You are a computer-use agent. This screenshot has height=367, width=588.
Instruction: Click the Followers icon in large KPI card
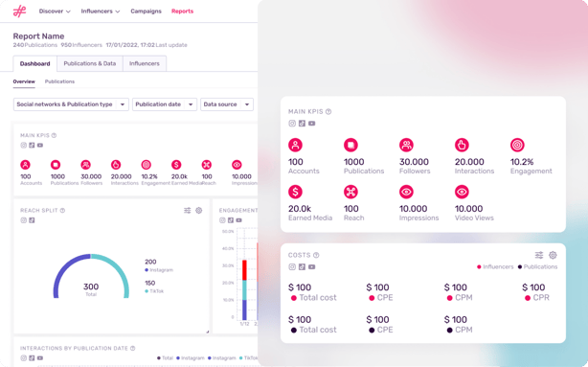pyautogui.click(x=406, y=145)
